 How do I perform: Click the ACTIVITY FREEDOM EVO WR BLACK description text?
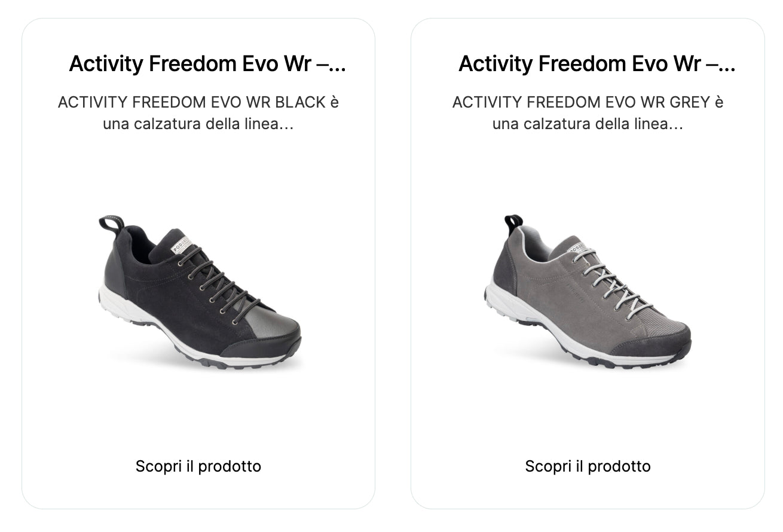197,114
